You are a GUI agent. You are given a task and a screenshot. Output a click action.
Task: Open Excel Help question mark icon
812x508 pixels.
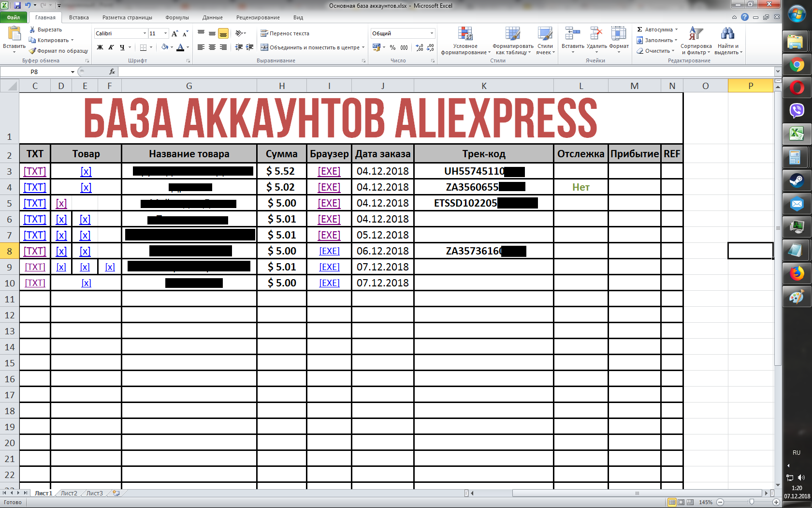(745, 17)
